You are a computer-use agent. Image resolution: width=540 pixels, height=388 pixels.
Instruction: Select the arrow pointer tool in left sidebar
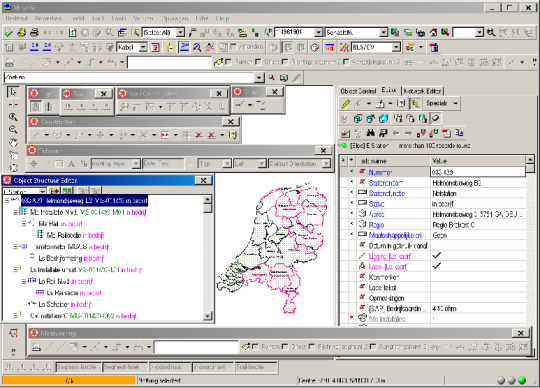click(13, 92)
